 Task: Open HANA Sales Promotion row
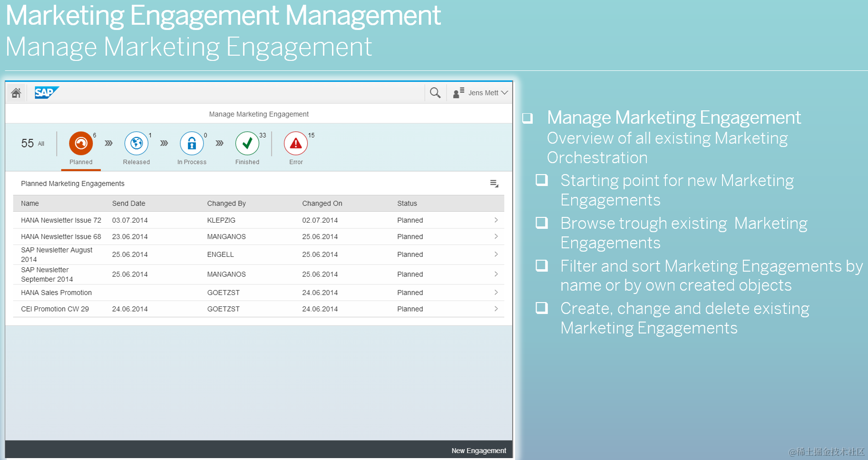(259, 293)
